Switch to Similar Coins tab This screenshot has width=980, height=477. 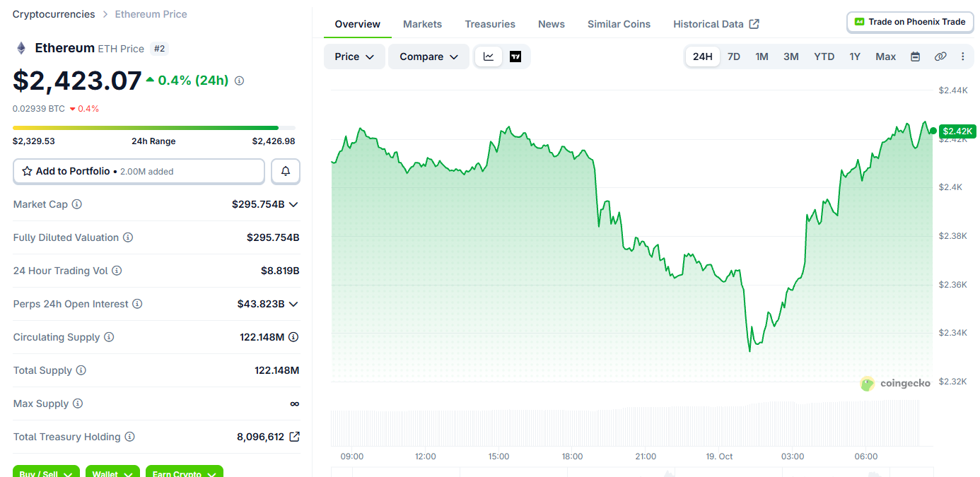[x=619, y=24]
